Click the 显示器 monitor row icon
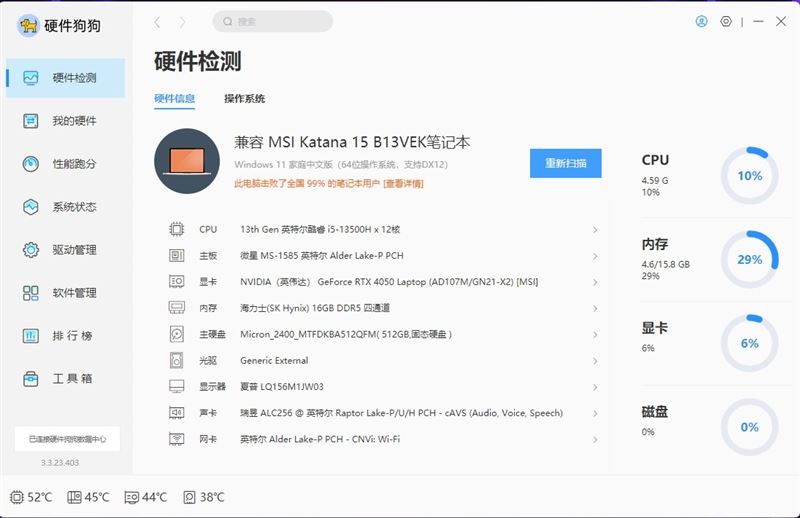This screenshot has width=800, height=518. pos(177,386)
